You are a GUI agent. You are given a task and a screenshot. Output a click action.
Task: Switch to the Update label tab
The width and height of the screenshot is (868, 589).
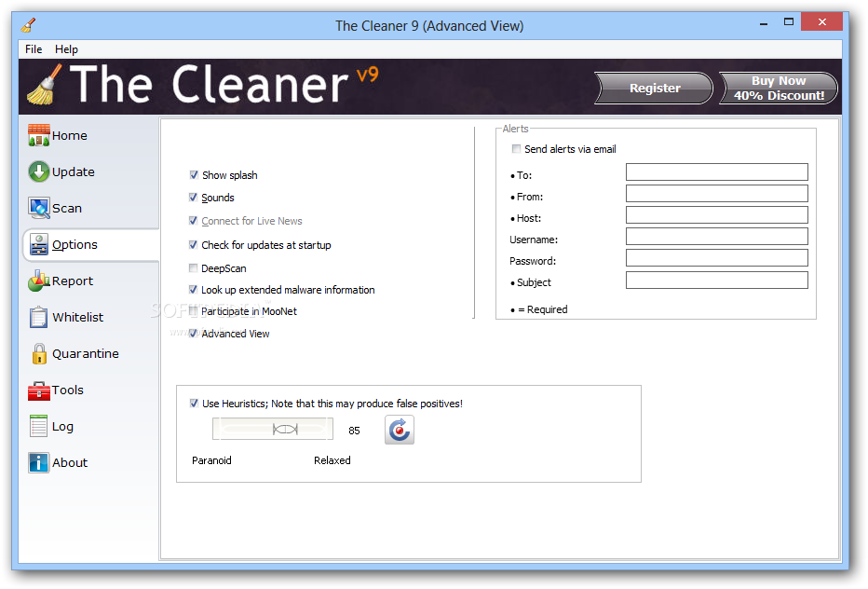[73, 172]
